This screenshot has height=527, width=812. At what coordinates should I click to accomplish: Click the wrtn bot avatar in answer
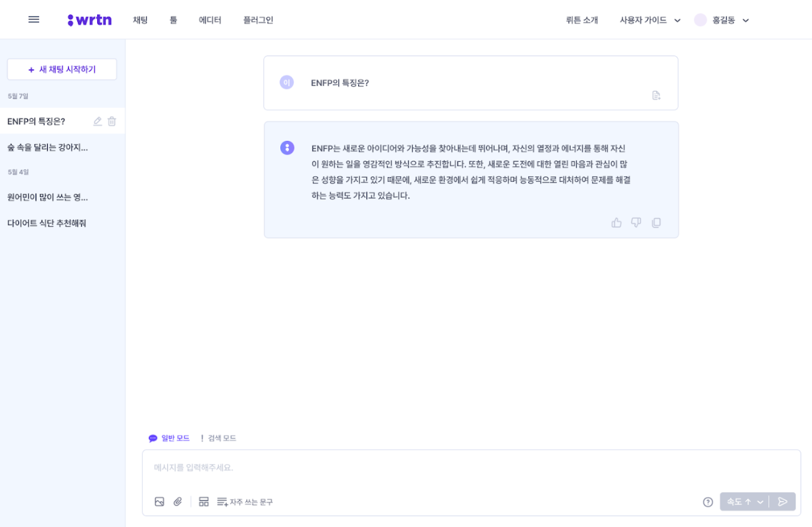point(287,148)
